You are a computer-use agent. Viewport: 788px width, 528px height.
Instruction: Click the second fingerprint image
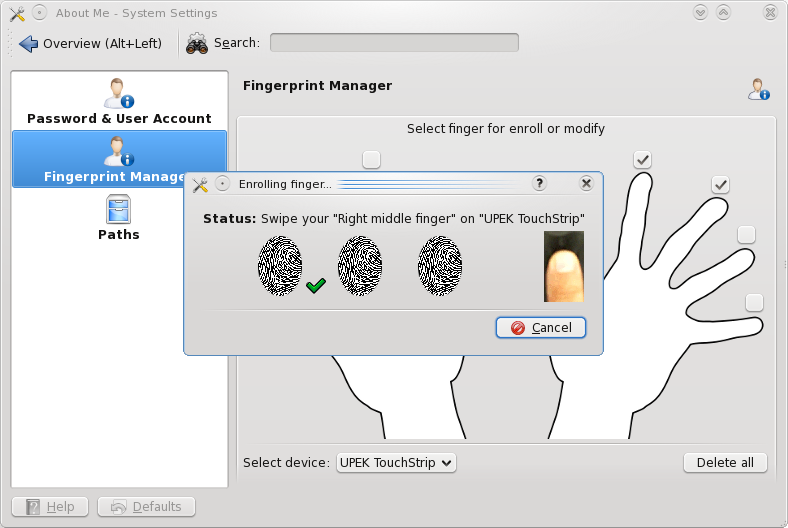tap(360, 266)
